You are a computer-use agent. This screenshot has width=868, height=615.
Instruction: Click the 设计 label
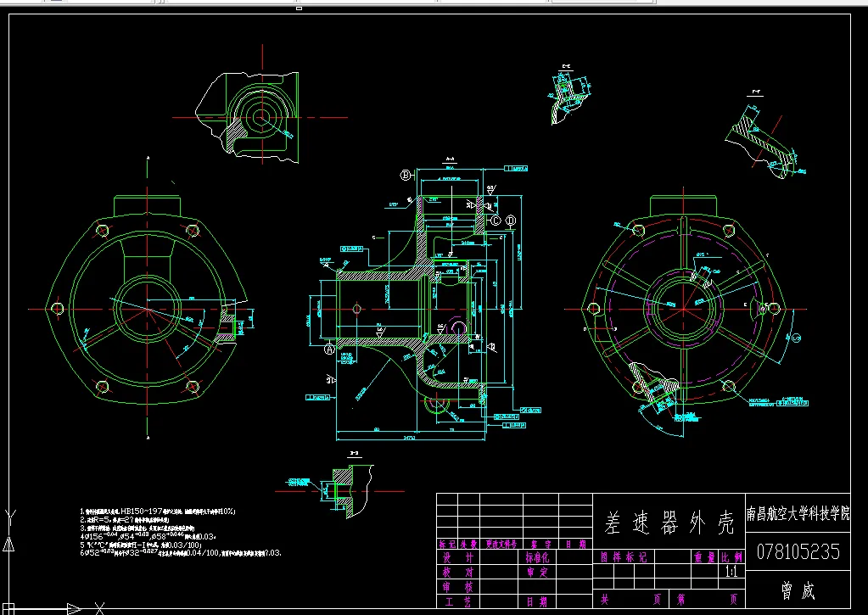[458, 557]
